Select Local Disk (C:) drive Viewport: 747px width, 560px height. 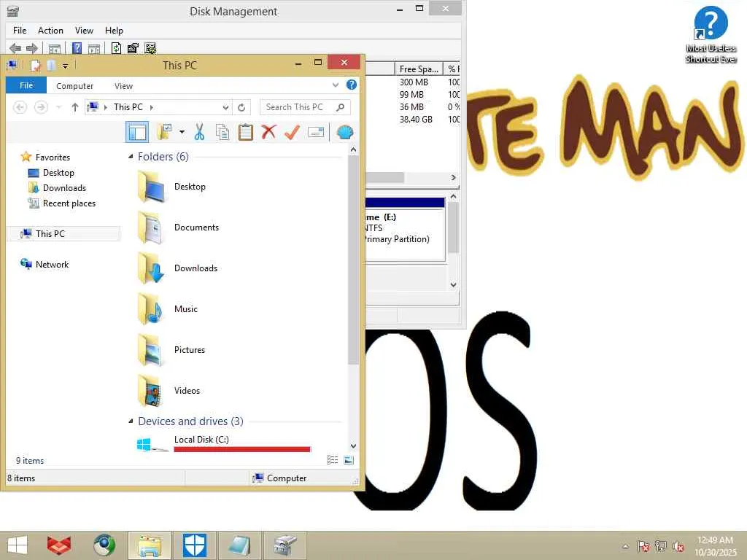[224, 443]
